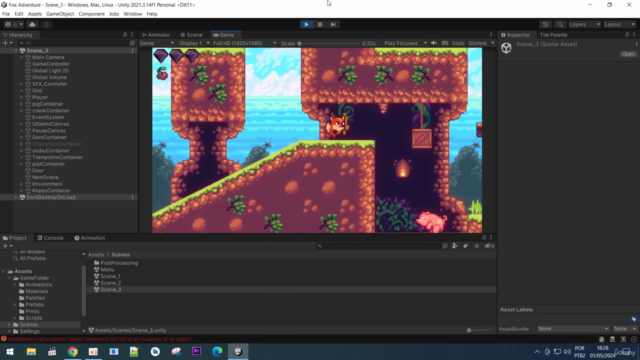Toggle hidden packages visibility count icon
Image resolution: width=640 pixels, height=360 pixels.
[489, 246]
